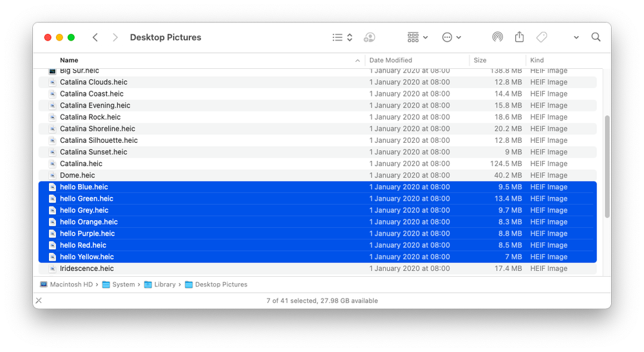Image resolution: width=644 pixels, height=352 pixels.
Task: Sort by the Date Modified column
Action: tap(391, 60)
